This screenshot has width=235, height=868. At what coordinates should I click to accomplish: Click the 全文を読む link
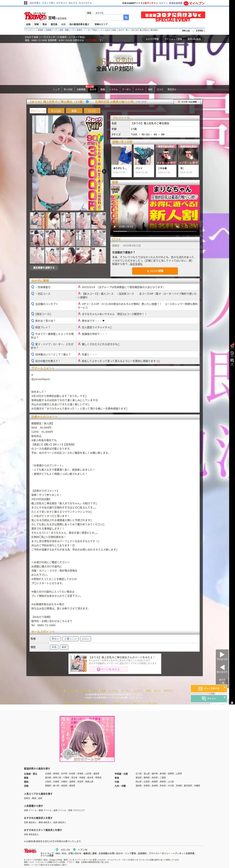pyautogui.click(x=136, y=264)
